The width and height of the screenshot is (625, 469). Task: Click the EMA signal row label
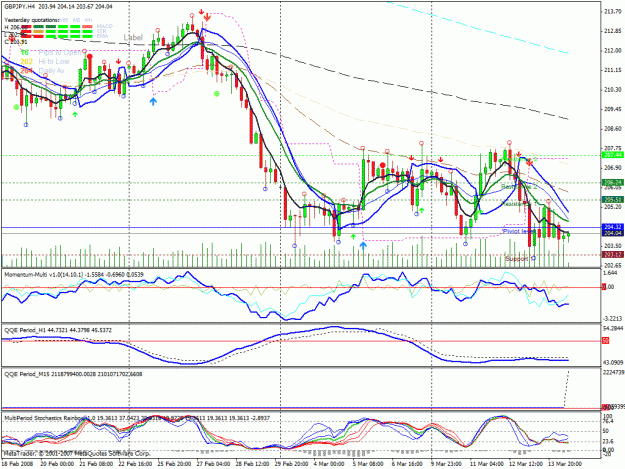coord(102,36)
